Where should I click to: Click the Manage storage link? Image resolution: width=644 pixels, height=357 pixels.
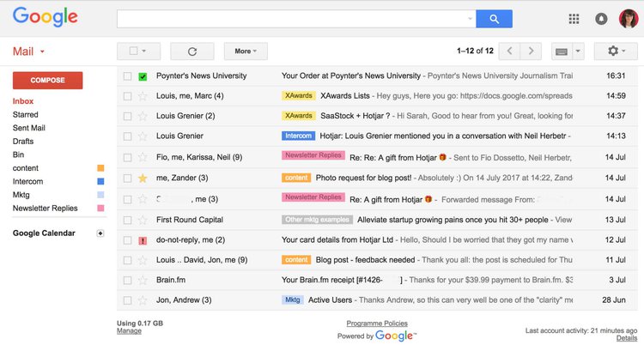tap(129, 330)
